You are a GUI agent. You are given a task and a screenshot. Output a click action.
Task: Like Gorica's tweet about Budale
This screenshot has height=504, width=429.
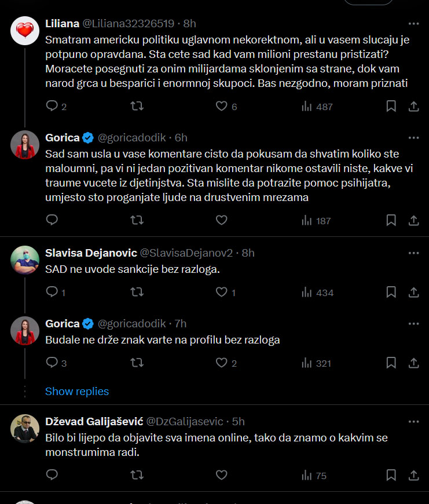click(x=226, y=363)
